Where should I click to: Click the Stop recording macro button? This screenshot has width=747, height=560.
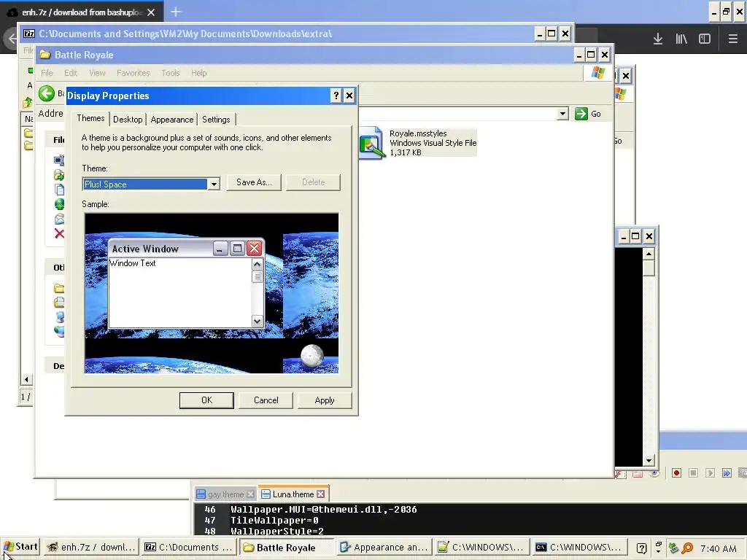point(693,472)
